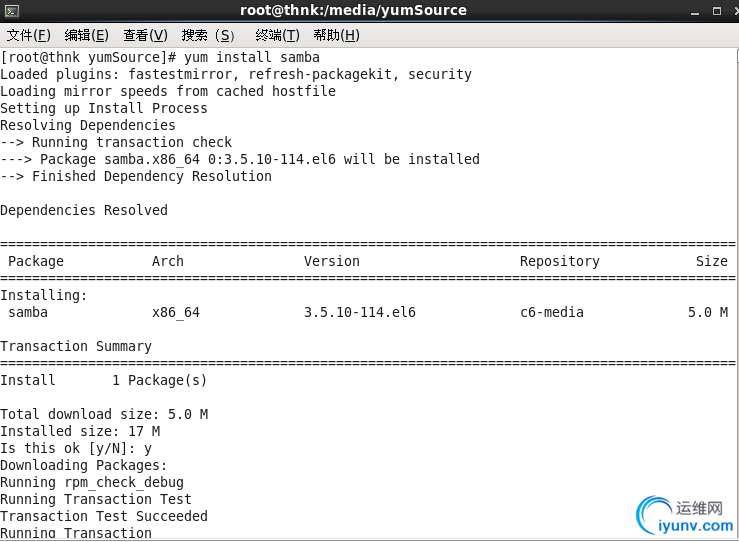
Task: Click the Arch column header
Action: pos(168,261)
